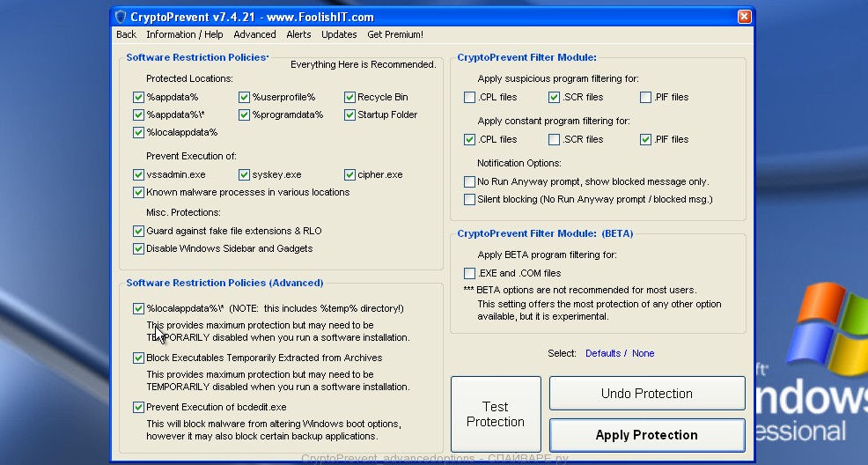Image resolution: width=868 pixels, height=465 pixels.
Task: Click the 'CryptoPrevent Filter Module: (BETA)' heading
Action: tap(545, 233)
